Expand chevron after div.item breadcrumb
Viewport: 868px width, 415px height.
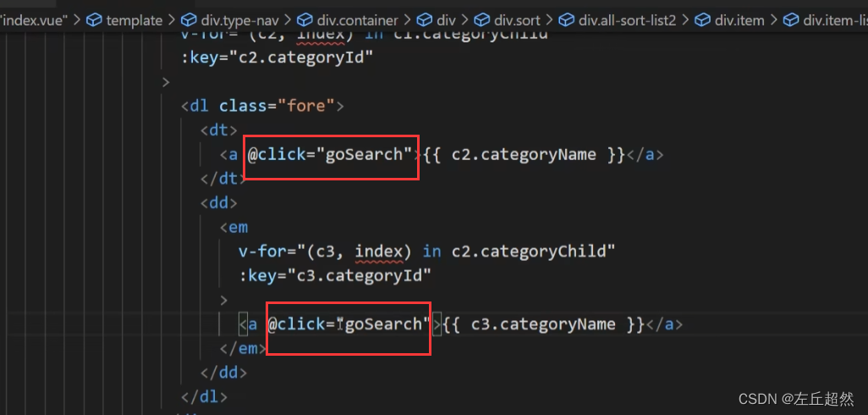coord(774,21)
